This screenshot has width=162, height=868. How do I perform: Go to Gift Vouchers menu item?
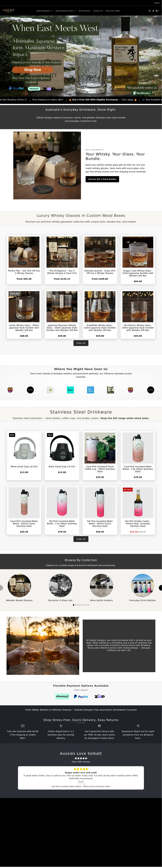pos(84,11)
